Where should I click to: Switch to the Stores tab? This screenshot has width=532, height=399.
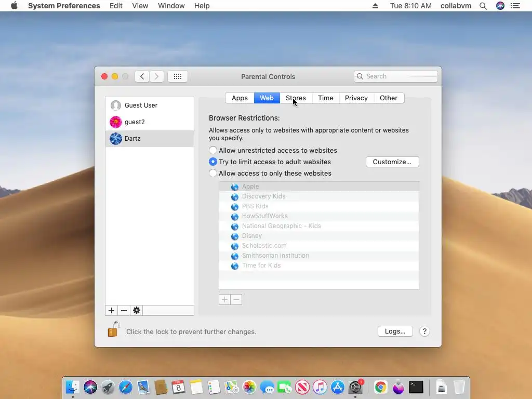[296, 98]
